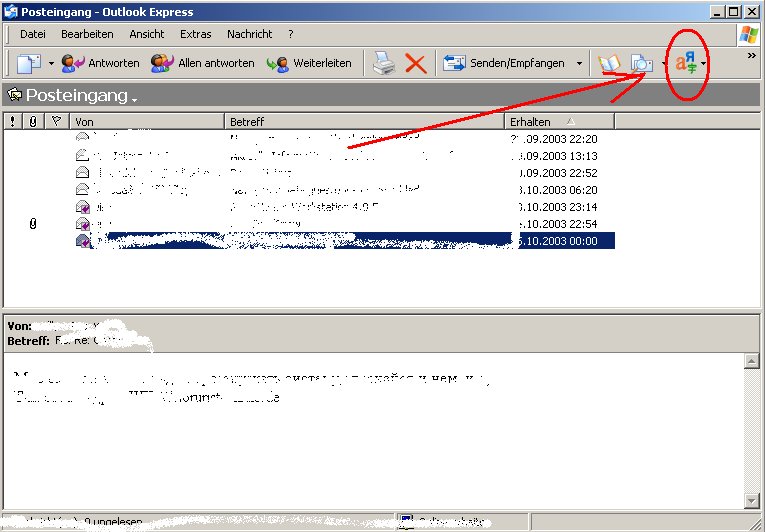765x532 pixels.
Task: Click envelope icon of the 23:14 message
Action: coord(83,207)
